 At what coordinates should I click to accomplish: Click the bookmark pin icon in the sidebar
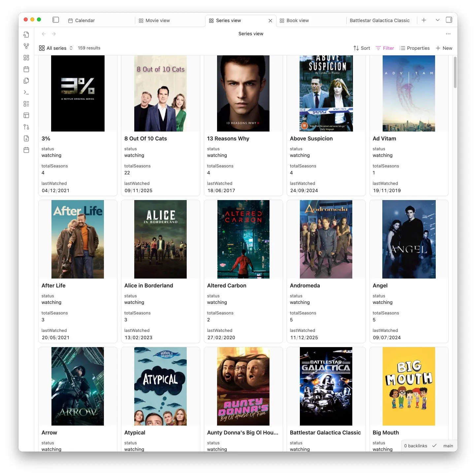click(26, 127)
